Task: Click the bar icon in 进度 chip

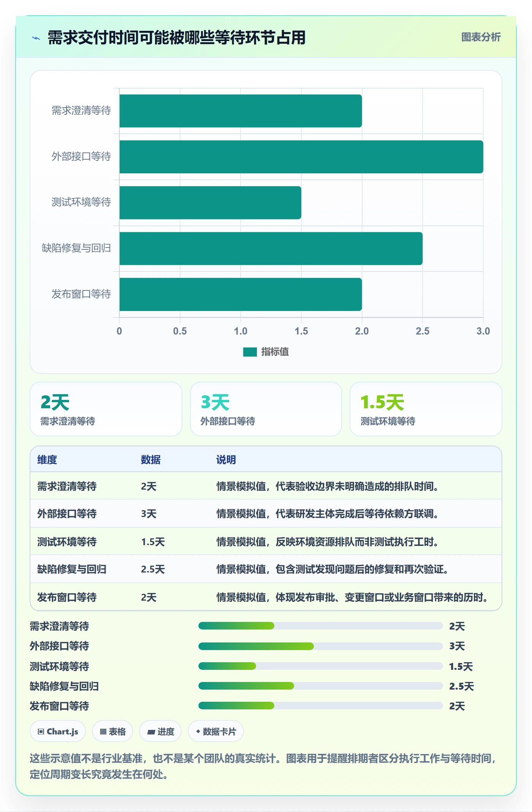Action: tap(151, 732)
